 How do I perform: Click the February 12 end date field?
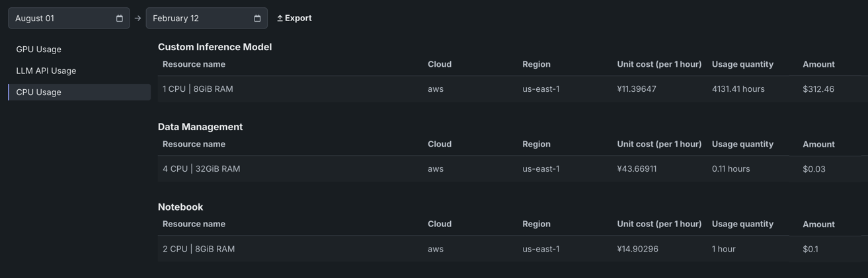(x=198, y=18)
